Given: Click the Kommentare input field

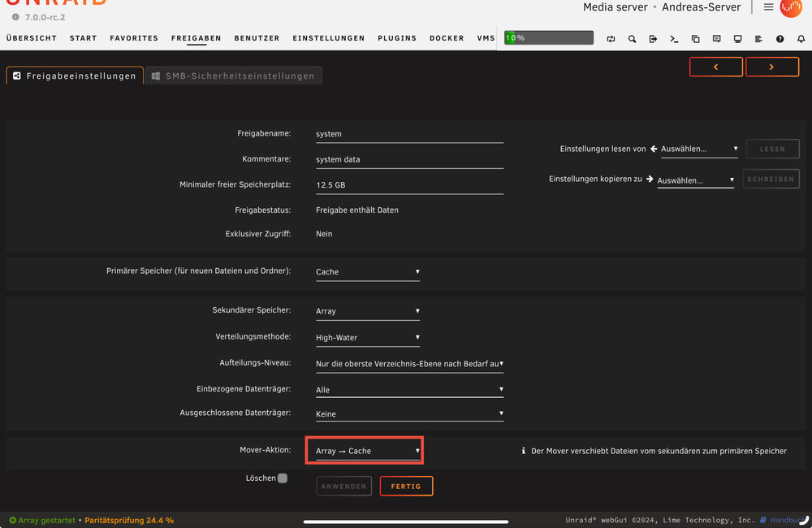Looking at the screenshot, I should (409, 159).
